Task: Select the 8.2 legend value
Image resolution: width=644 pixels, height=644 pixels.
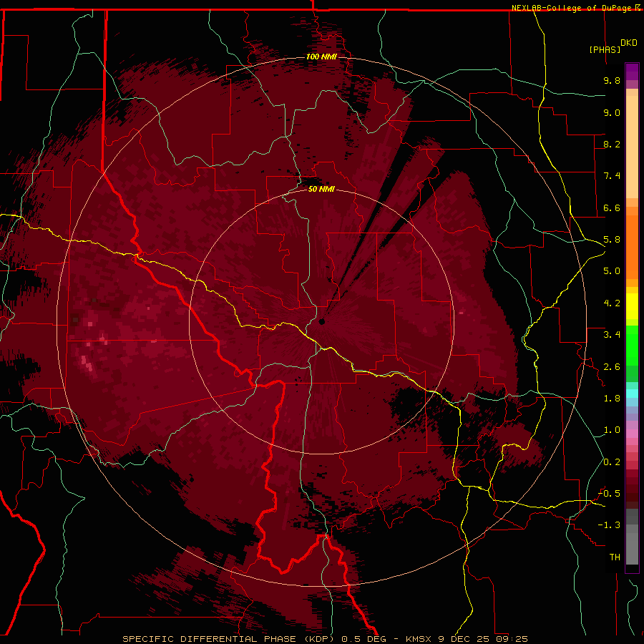Action: pos(612,144)
